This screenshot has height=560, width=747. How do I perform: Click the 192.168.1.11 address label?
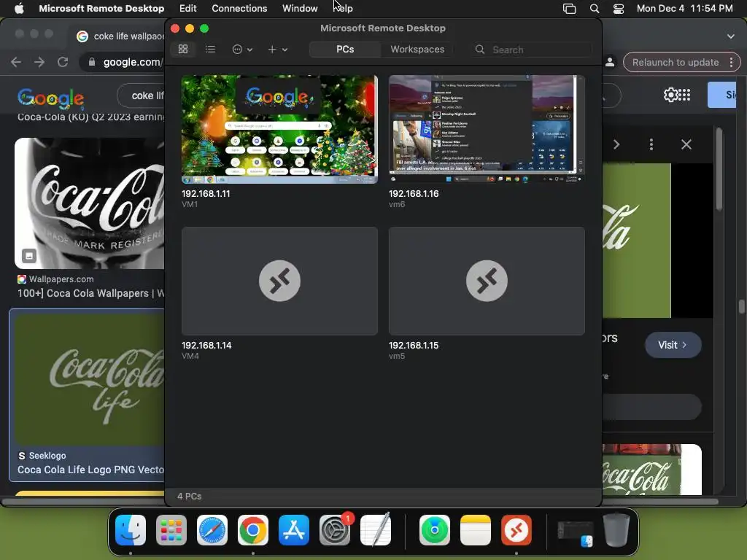coord(206,194)
